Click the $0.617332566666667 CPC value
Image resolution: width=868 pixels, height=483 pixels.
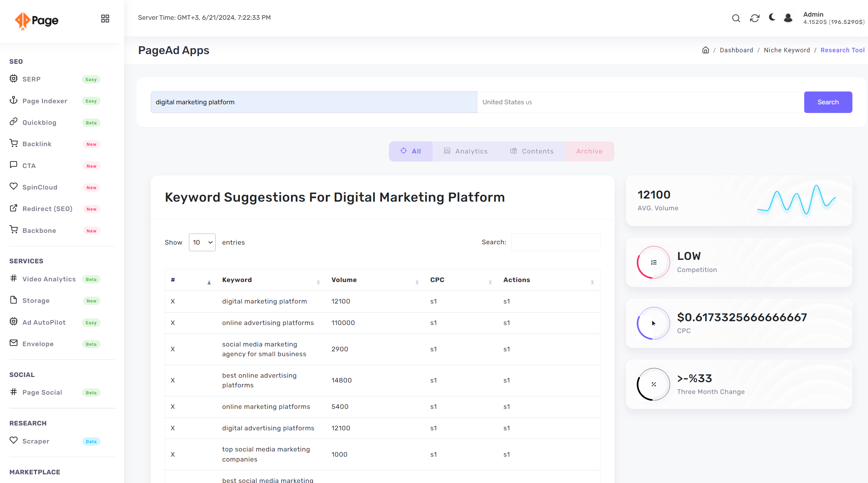point(742,317)
